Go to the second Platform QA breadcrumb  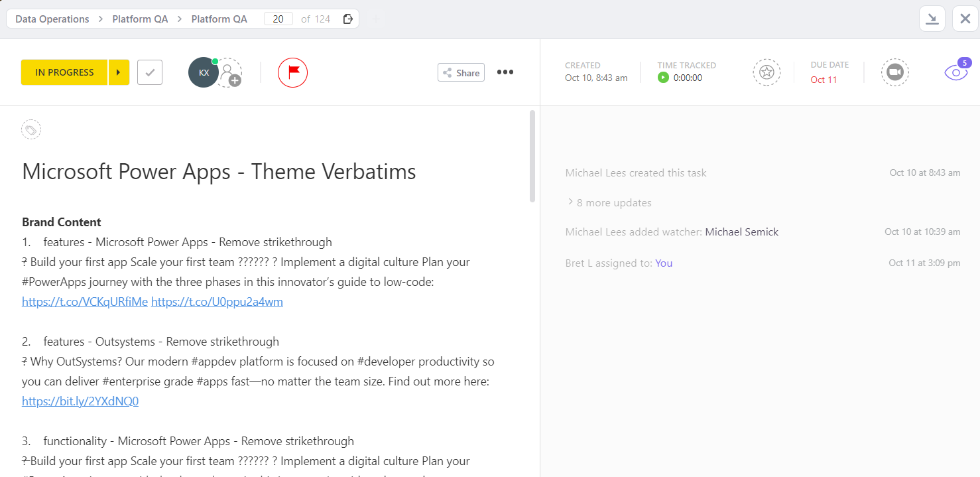219,19
